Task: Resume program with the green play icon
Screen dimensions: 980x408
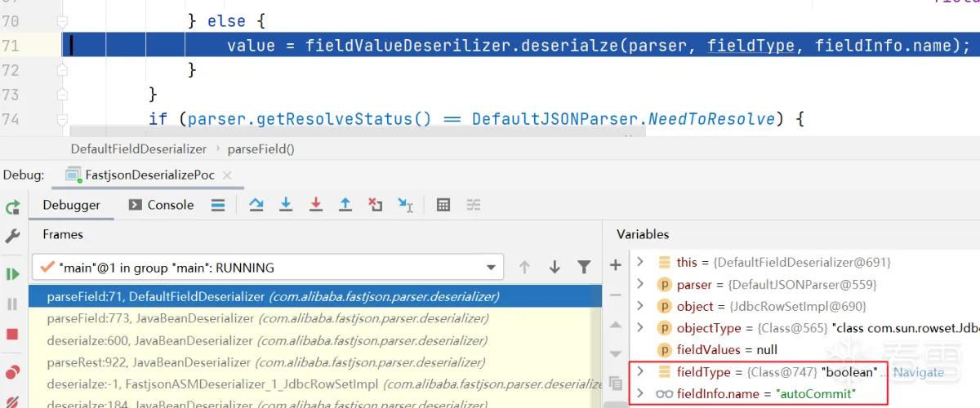Action: tap(12, 274)
